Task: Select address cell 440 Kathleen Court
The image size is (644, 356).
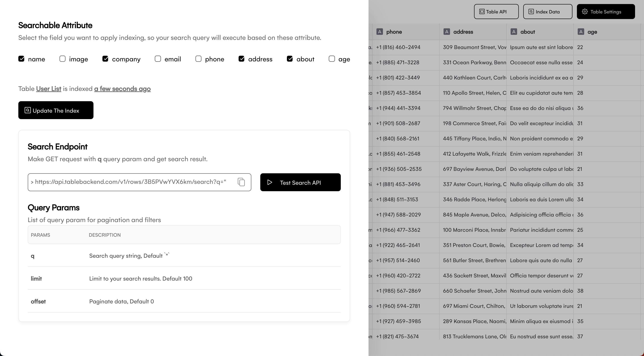Action: tap(473, 78)
